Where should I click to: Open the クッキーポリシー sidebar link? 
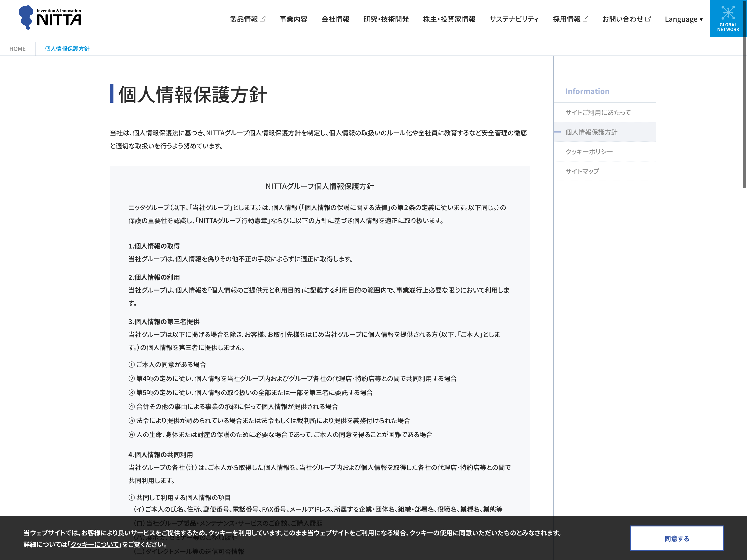(x=589, y=152)
